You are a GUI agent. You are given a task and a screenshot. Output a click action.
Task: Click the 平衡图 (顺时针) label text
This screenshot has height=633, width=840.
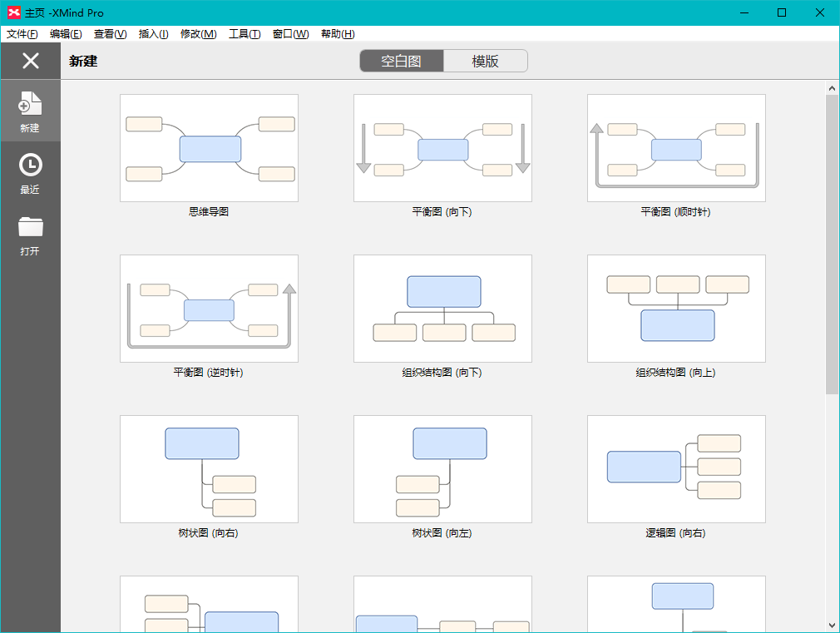[675, 212]
